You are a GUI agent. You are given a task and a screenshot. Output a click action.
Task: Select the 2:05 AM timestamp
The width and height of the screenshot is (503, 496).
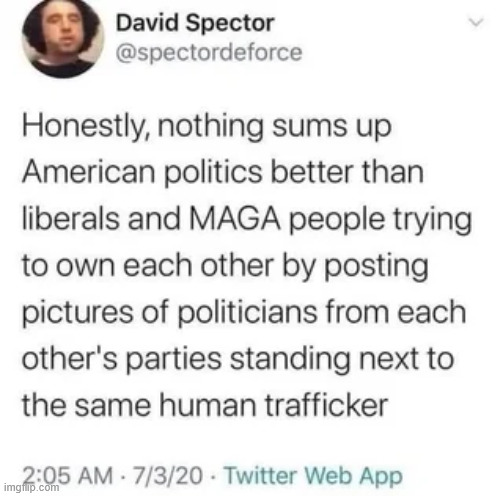(67, 475)
